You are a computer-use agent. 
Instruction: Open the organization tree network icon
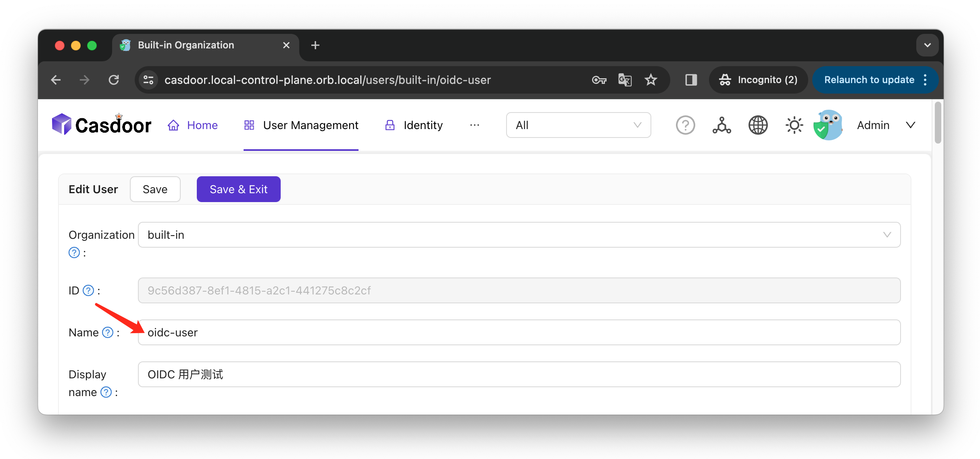point(721,125)
